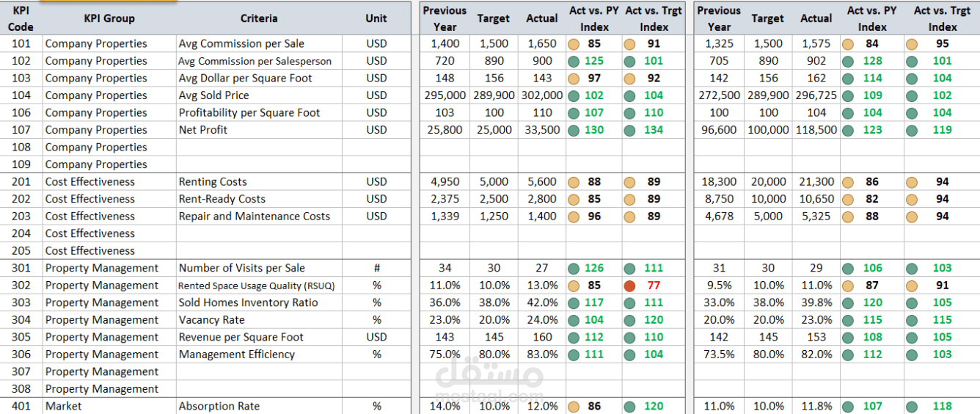Click the Criteria column header
This screenshot has width=980, height=414.
pos(259,18)
